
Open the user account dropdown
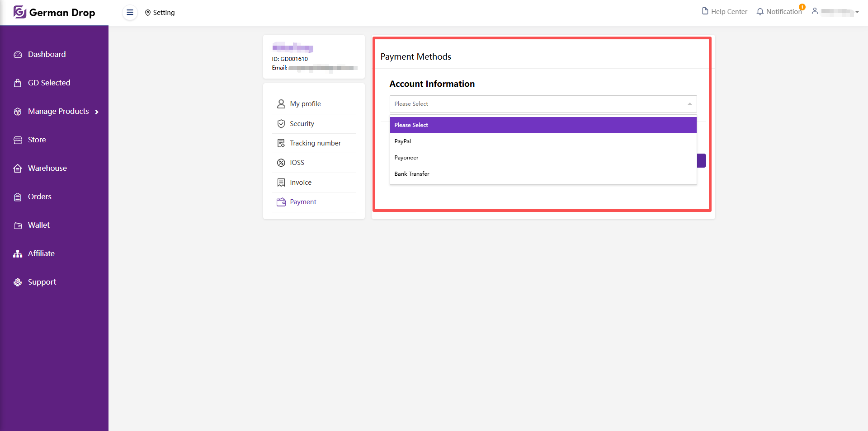[x=836, y=12]
